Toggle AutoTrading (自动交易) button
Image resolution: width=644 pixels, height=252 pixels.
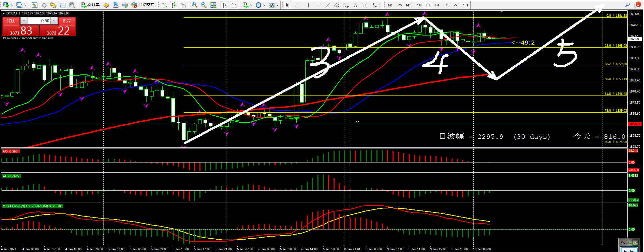[x=143, y=5]
